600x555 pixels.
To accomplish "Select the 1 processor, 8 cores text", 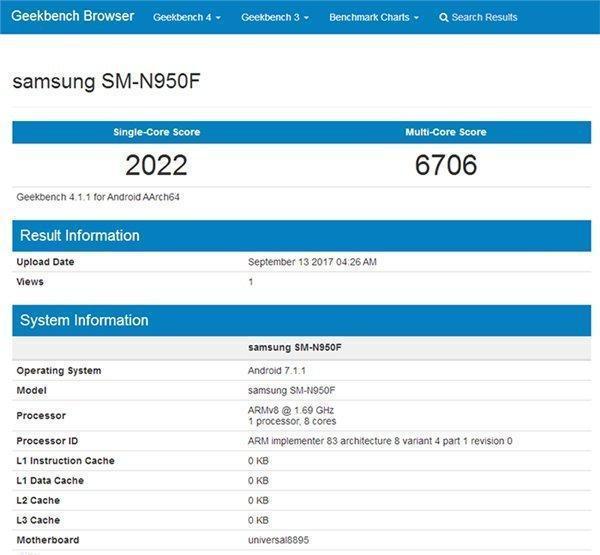I will [292, 421].
